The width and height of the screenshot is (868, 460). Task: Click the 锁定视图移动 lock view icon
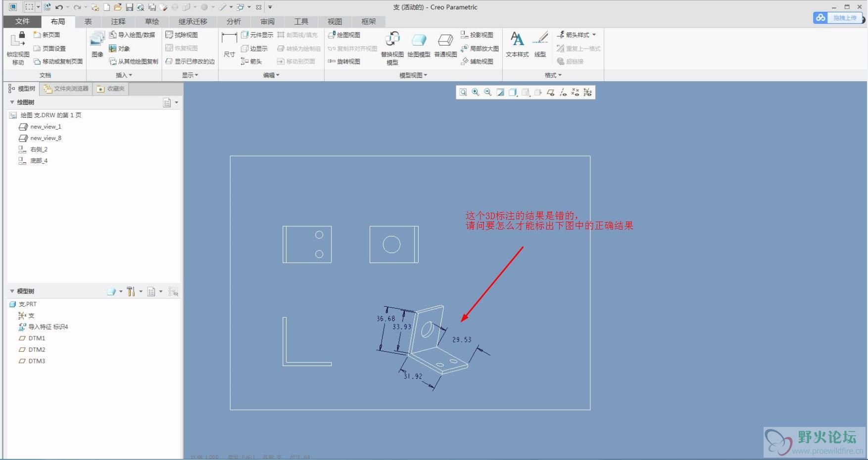click(x=18, y=48)
